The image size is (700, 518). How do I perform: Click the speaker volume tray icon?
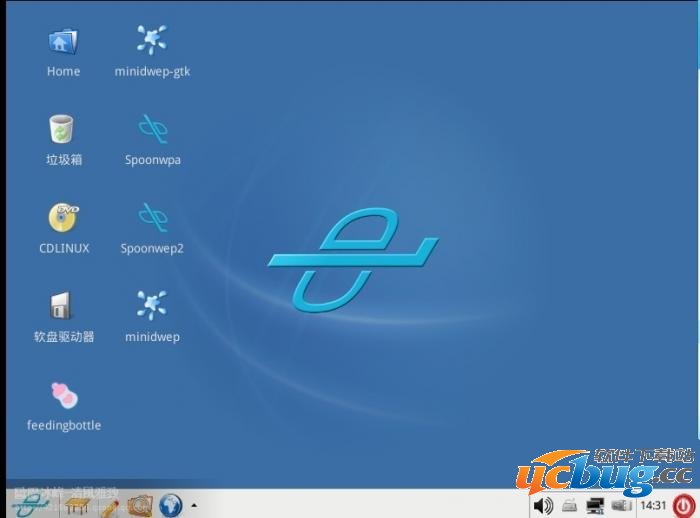[544, 505]
